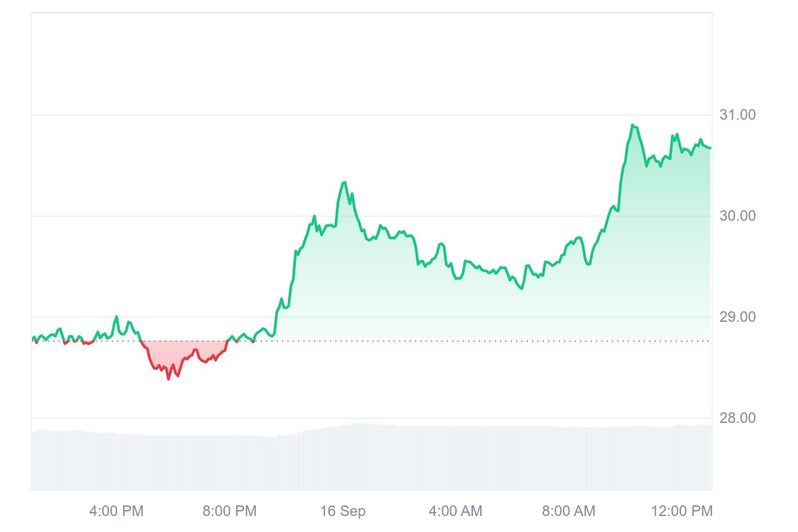
Task: Click the 16 Sep date label
Action: pos(342,511)
